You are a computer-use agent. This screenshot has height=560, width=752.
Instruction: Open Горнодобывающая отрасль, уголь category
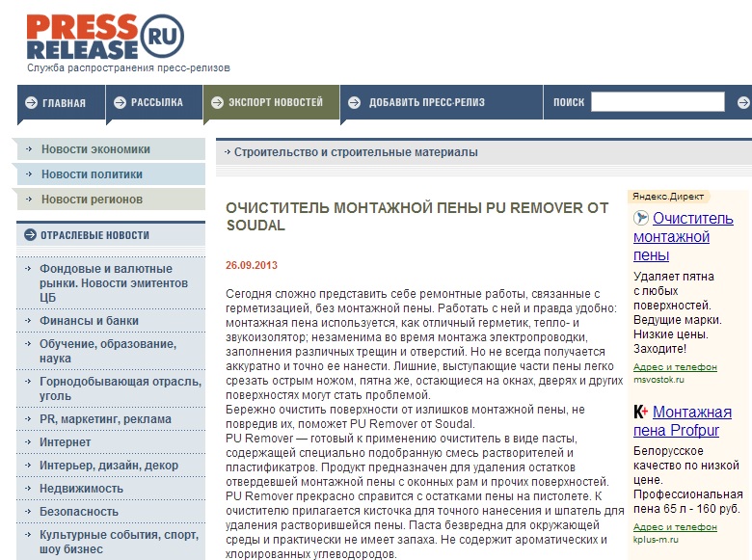pos(121,388)
